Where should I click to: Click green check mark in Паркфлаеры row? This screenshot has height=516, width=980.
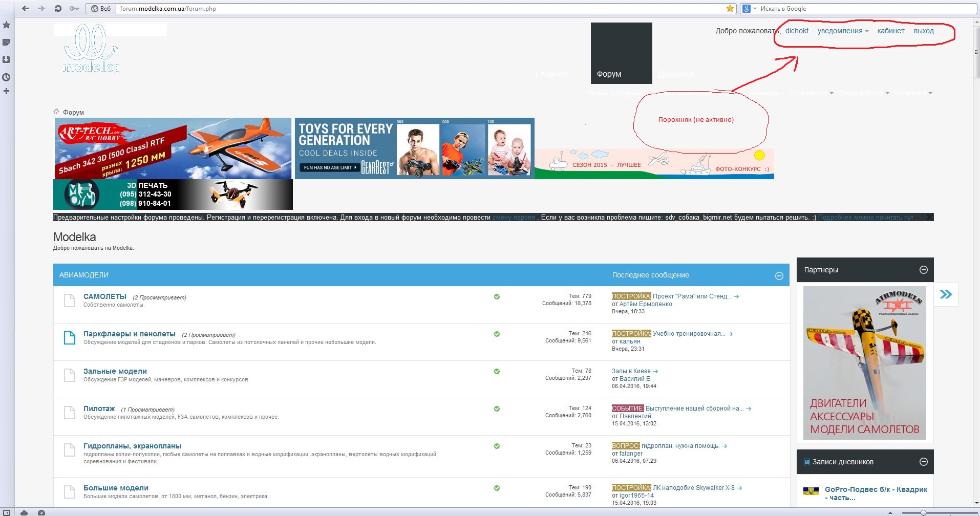click(497, 334)
